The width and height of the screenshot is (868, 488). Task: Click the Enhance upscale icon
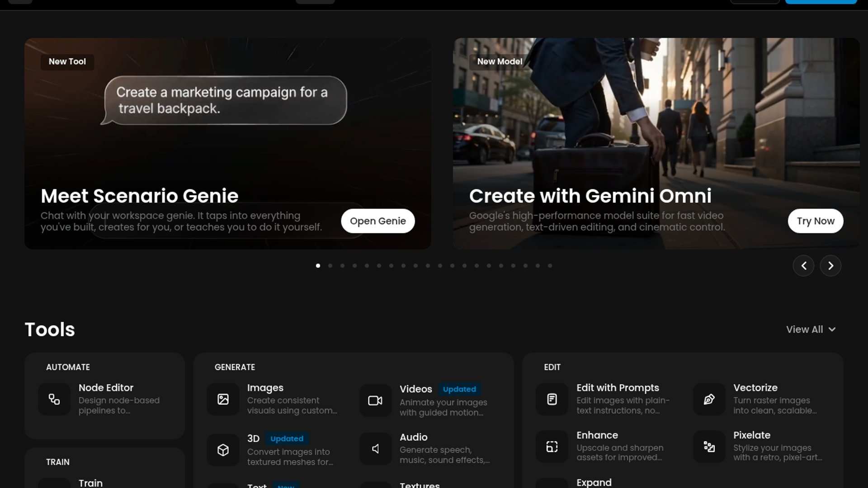pyautogui.click(x=552, y=447)
